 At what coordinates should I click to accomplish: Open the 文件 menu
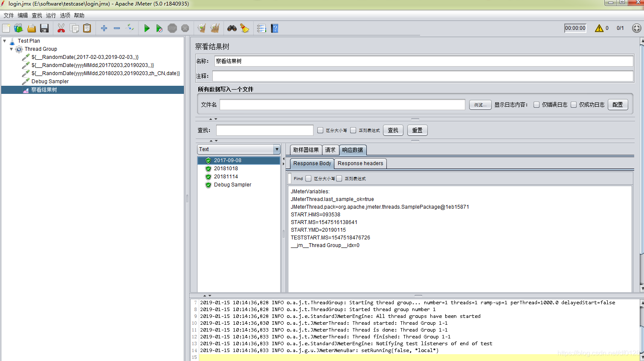[9, 15]
